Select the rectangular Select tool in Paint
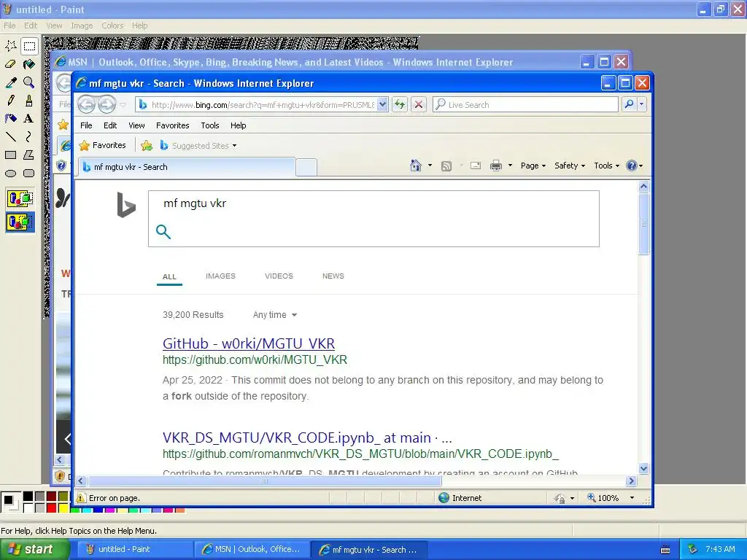Image resolution: width=747 pixels, height=560 pixels. coord(29,46)
